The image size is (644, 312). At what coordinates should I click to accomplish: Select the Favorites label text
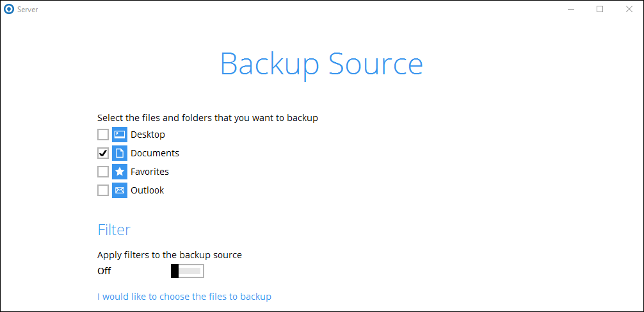150,172
